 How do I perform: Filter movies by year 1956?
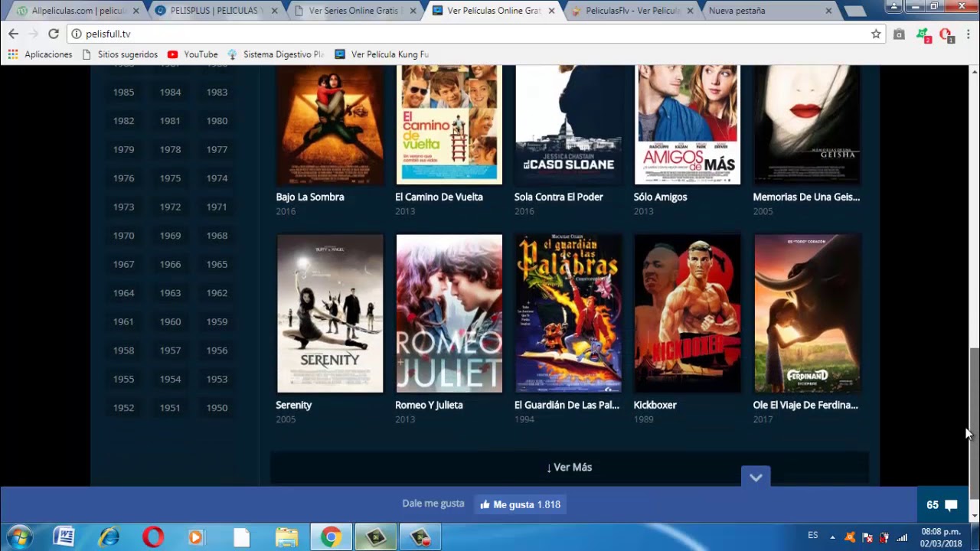217,350
